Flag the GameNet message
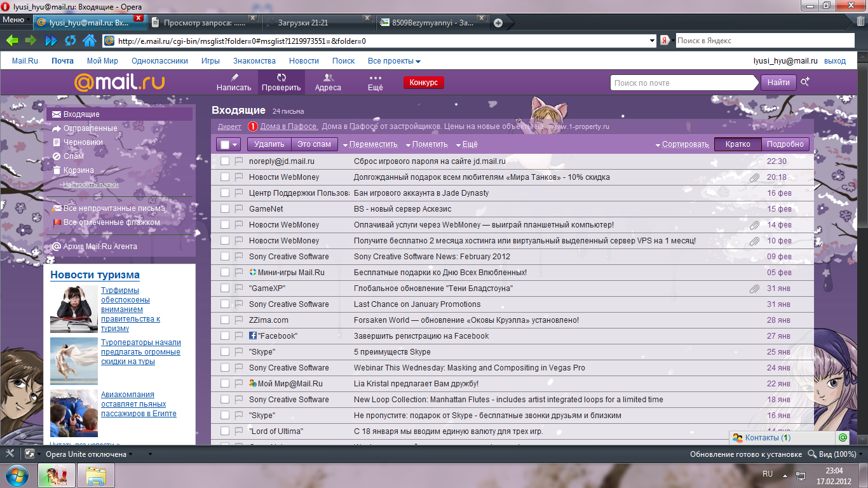 (x=239, y=209)
